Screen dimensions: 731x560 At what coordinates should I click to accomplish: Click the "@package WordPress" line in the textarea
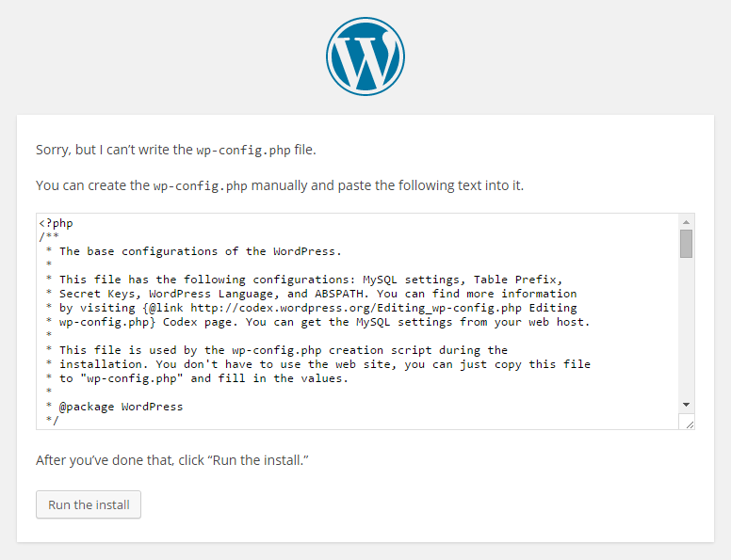121,407
